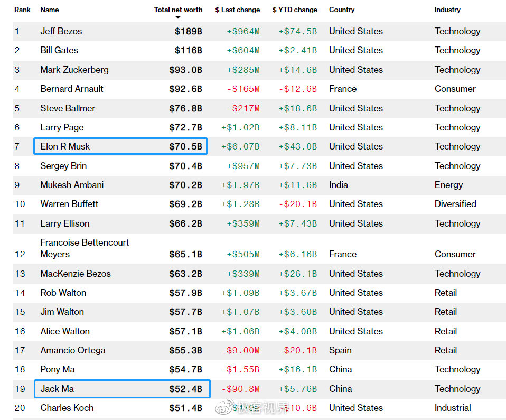Click Energy industry in Ambani's row
This screenshot has width=506, height=420.
coord(448,185)
